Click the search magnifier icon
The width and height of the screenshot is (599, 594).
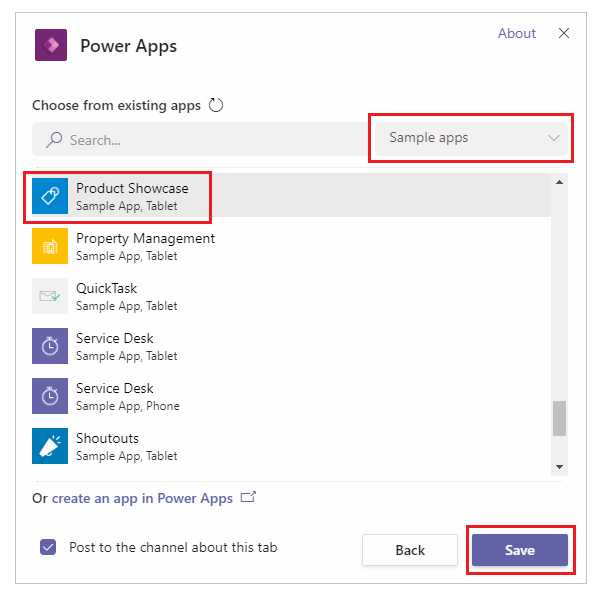[54, 140]
